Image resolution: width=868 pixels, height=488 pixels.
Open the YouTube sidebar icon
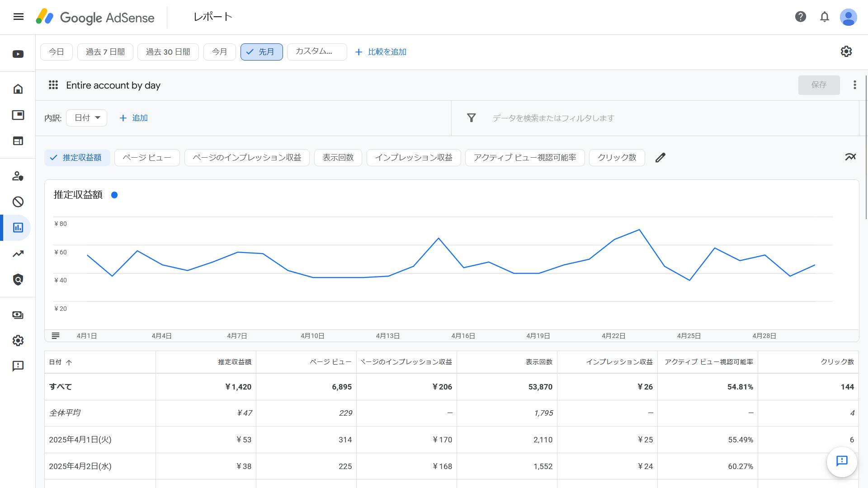[18, 54]
